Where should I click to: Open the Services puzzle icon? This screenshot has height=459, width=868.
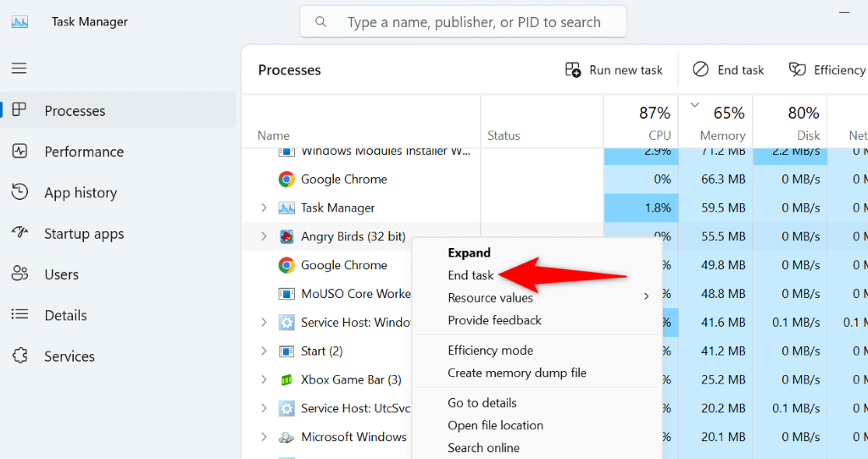coord(19,357)
